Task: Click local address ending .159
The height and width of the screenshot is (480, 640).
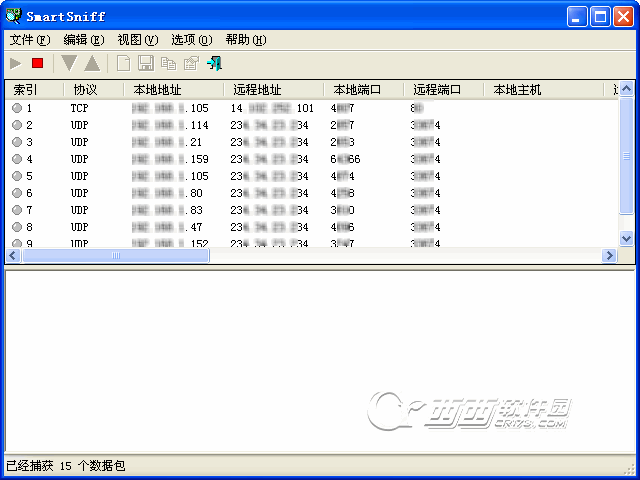Action: (x=170, y=159)
